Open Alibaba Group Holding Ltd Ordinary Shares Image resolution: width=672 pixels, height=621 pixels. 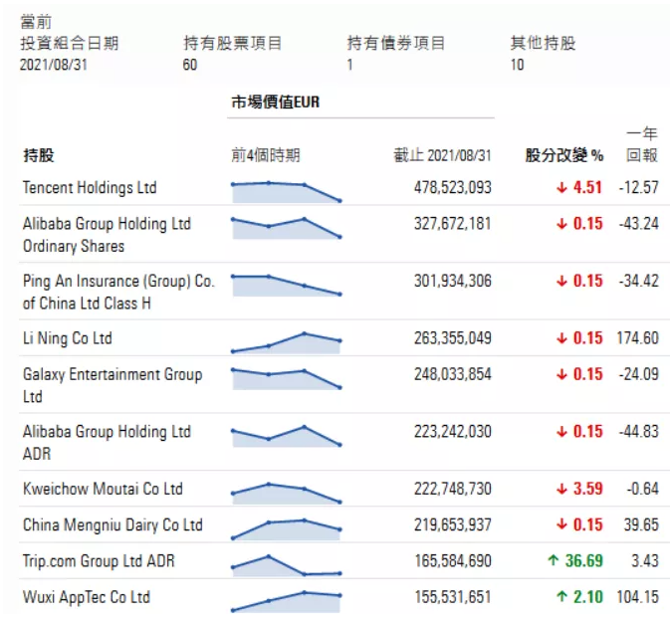coord(107,235)
